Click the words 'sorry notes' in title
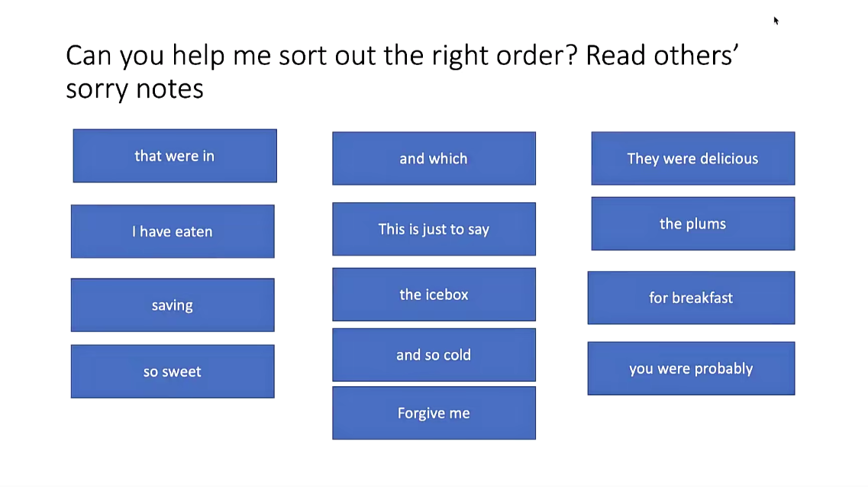Image resolution: width=868 pixels, height=487 pixels. 134,89
